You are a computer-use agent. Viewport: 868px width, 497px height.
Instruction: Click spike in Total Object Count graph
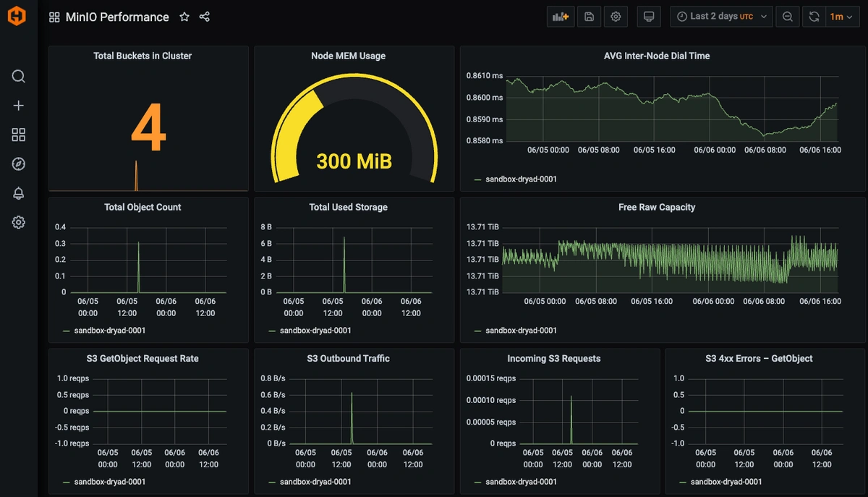138,267
